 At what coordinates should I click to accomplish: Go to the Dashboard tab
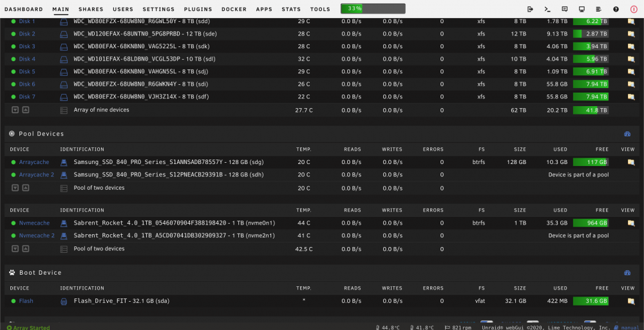click(x=23, y=9)
